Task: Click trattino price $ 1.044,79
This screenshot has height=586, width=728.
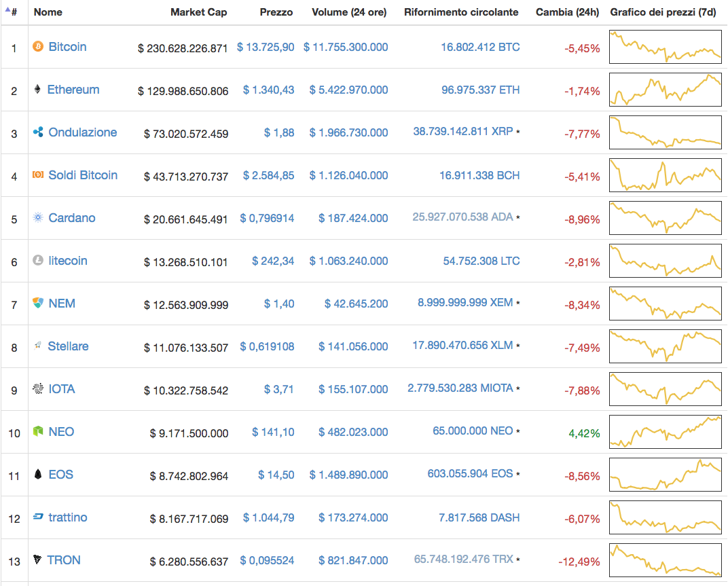Action: pyautogui.click(x=269, y=517)
